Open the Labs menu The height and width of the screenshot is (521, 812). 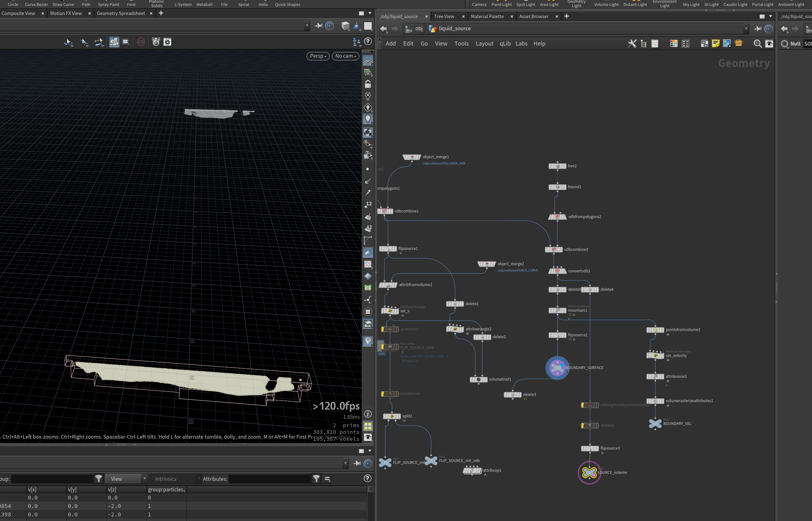tap(521, 44)
